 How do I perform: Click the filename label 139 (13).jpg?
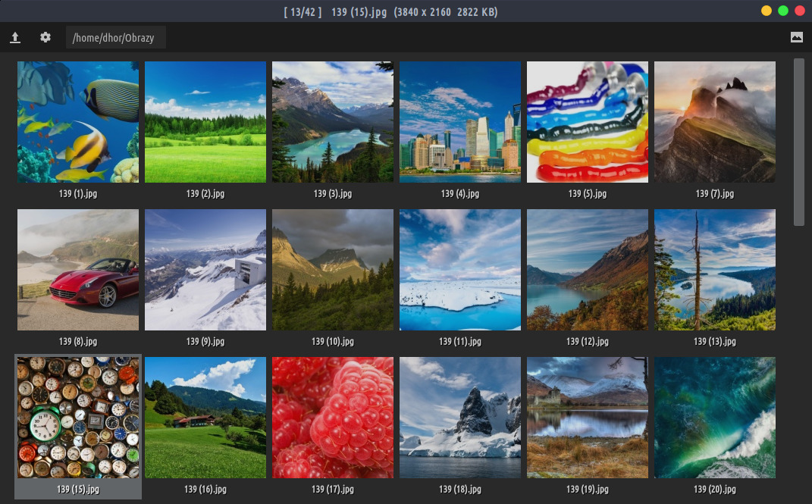click(715, 342)
